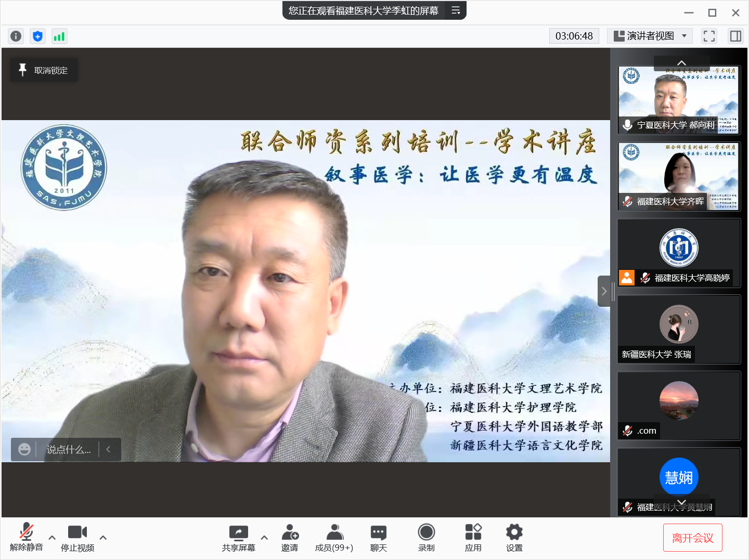Enter full screen mode
The height and width of the screenshot is (560, 749).
(x=709, y=36)
